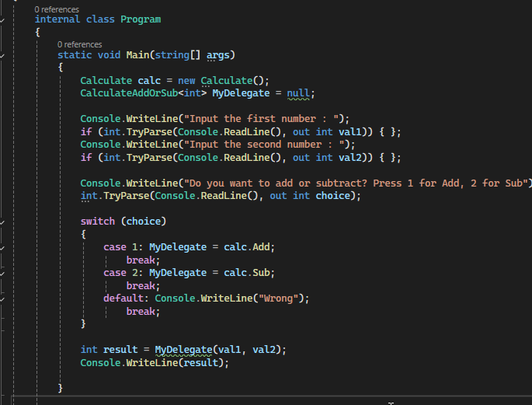Click 'result' inside the final Console.WriteLine
The height and width of the screenshot is (405, 532).
click(x=201, y=362)
